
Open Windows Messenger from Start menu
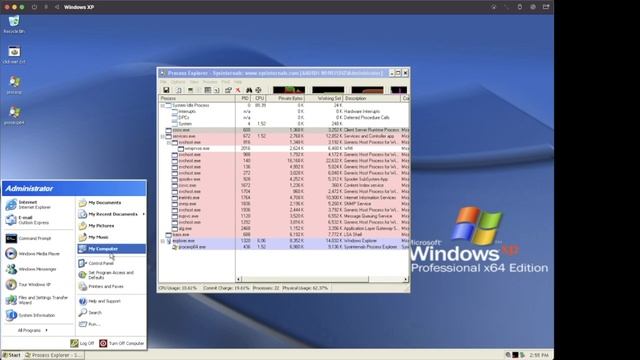point(31,269)
